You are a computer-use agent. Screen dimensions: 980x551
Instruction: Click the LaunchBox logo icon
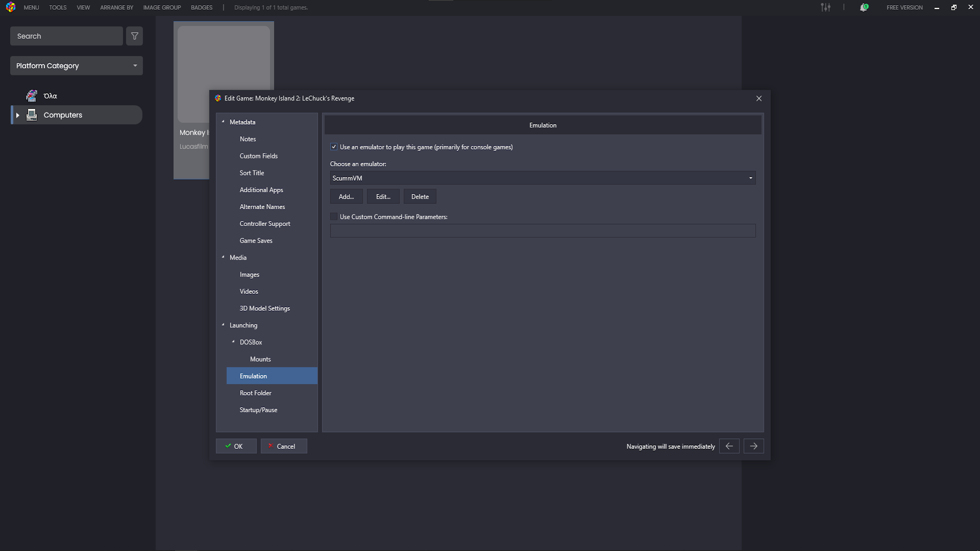coord(11,8)
